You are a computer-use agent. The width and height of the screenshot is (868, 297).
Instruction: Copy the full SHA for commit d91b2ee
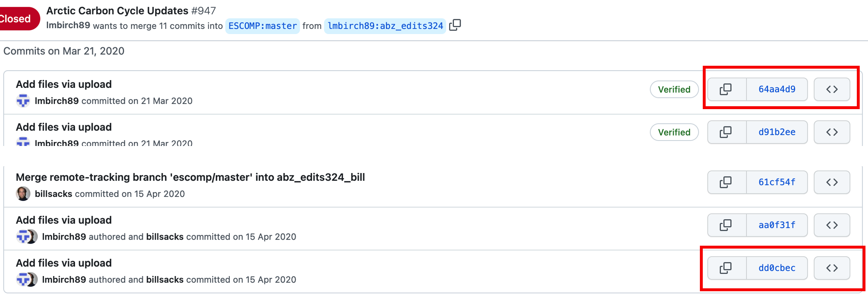pos(726,132)
